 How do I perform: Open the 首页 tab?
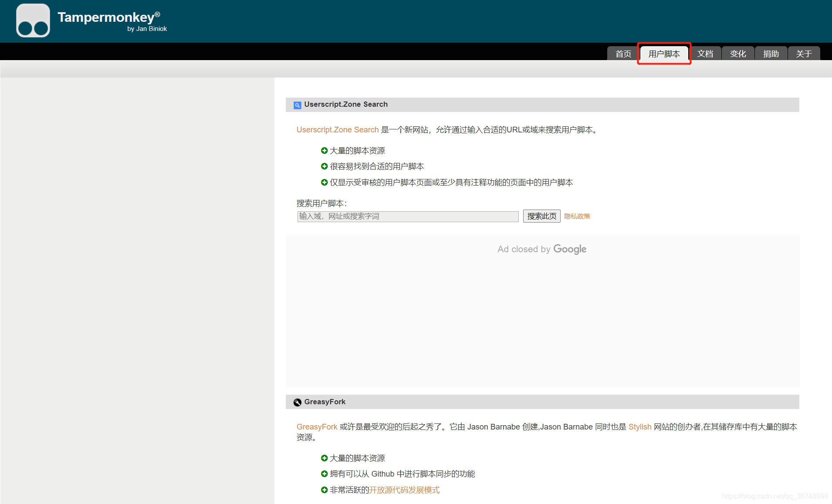pyautogui.click(x=623, y=54)
